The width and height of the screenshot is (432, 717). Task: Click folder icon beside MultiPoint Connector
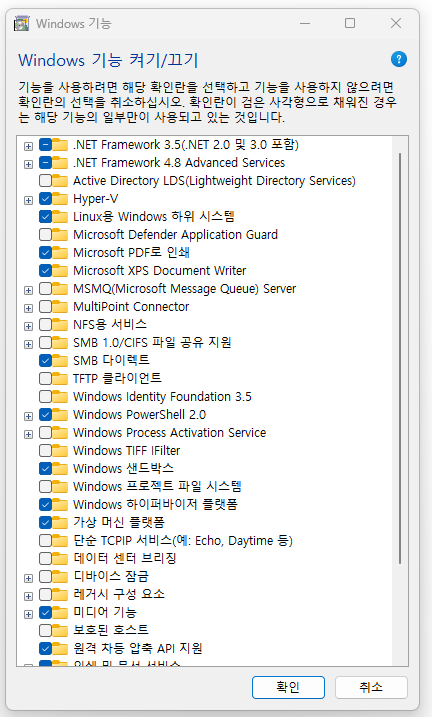click(x=60, y=307)
